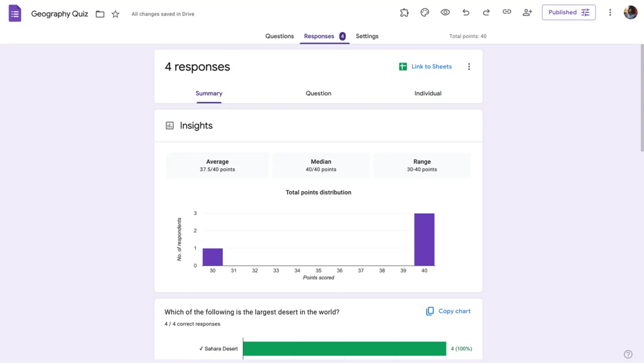Open the Google account profile picture
Viewport: 644px width, 363px height.
630,12
